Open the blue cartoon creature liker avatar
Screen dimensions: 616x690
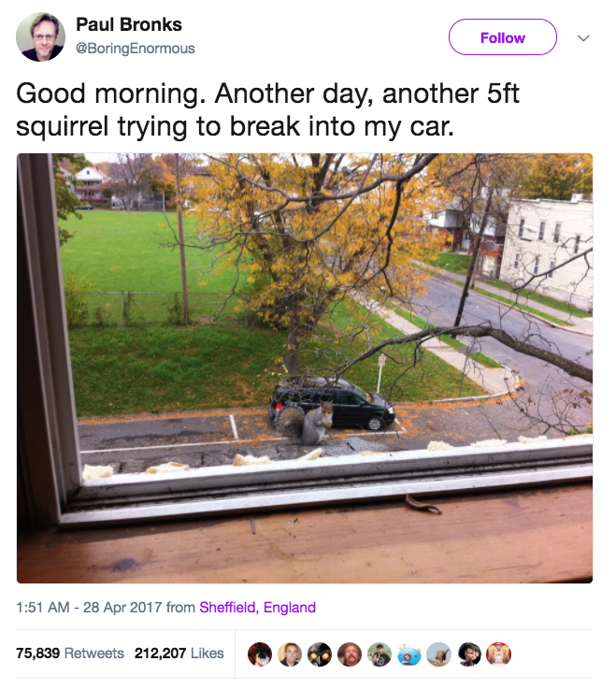point(409,654)
